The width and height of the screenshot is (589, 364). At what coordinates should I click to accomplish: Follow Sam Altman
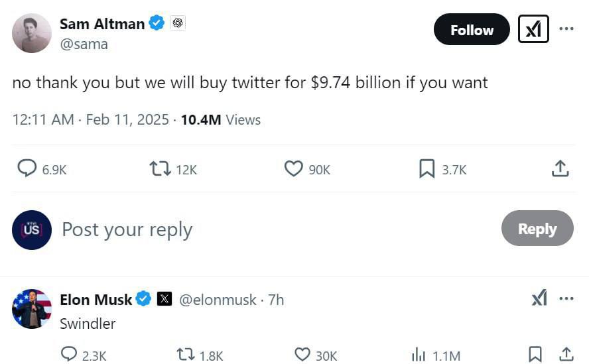(472, 30)
